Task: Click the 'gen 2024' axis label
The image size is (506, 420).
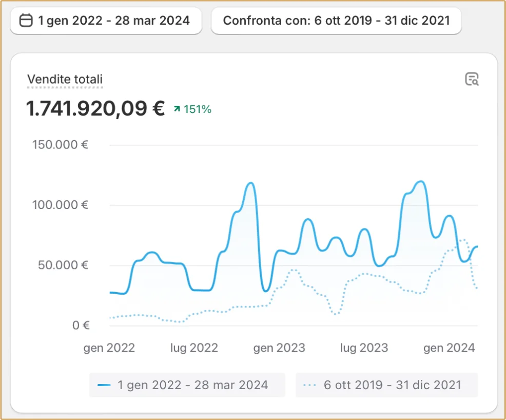Action: (x=449, y=348)
